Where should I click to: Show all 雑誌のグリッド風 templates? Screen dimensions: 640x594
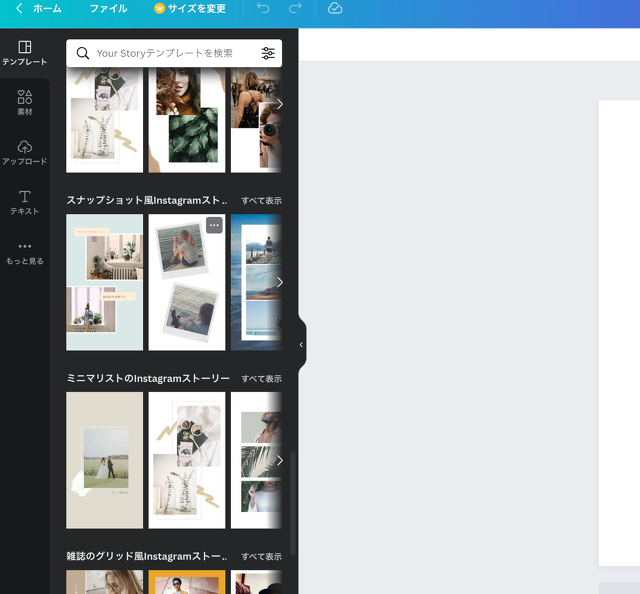[261, 557]
